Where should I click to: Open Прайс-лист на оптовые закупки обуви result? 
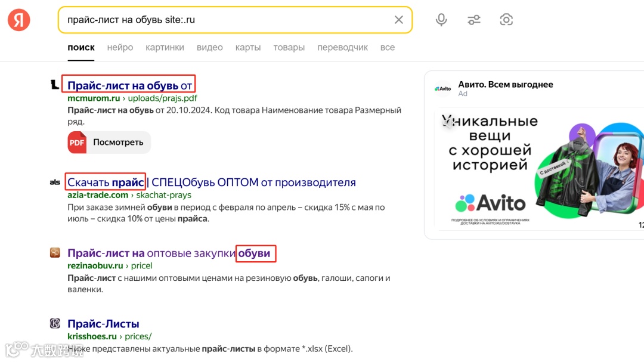tap(169, 253)
